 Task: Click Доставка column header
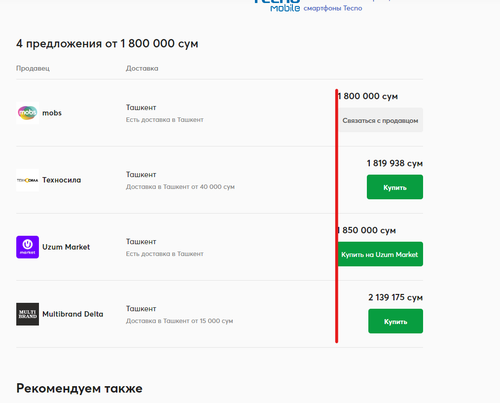(142, 68)
